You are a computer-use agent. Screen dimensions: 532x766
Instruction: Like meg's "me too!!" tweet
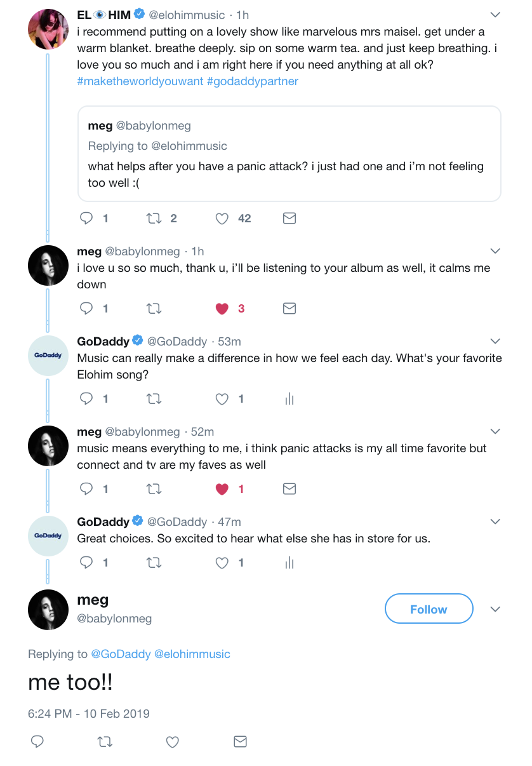pyautogui.click(x=172, y=741)
